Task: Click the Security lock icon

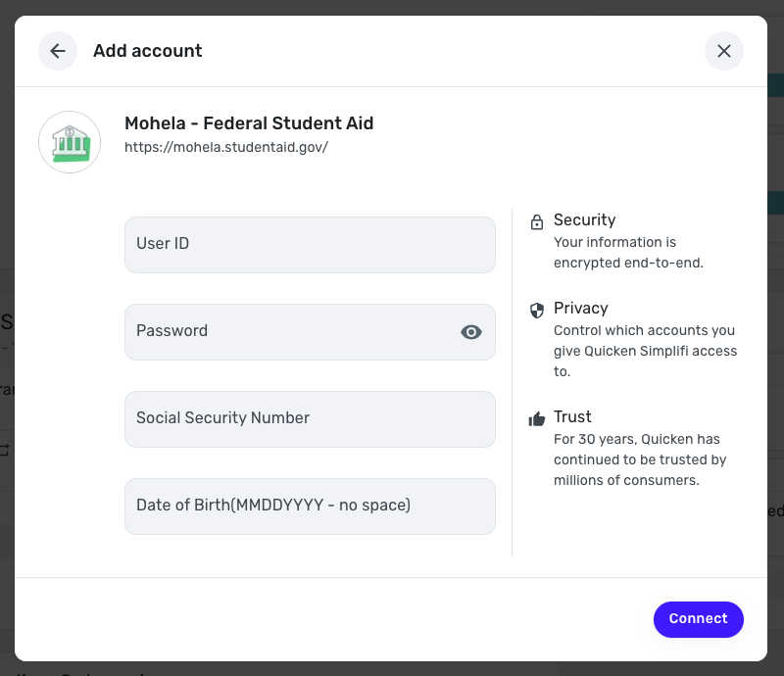Action: coord(537,222)
